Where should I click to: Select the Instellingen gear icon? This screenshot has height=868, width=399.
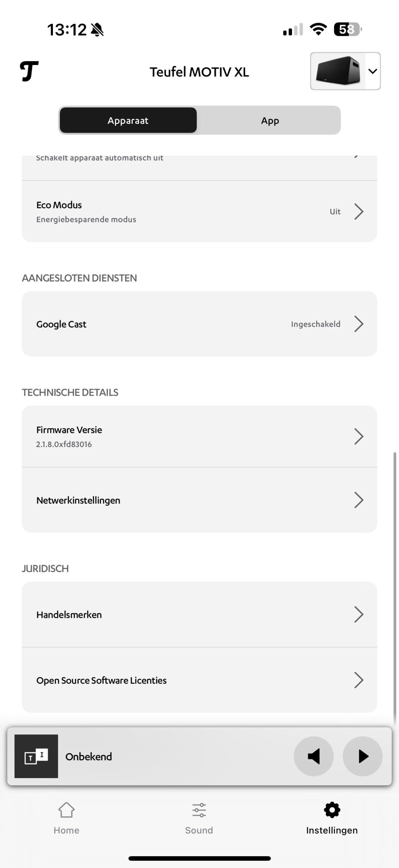tap(332, 810)
